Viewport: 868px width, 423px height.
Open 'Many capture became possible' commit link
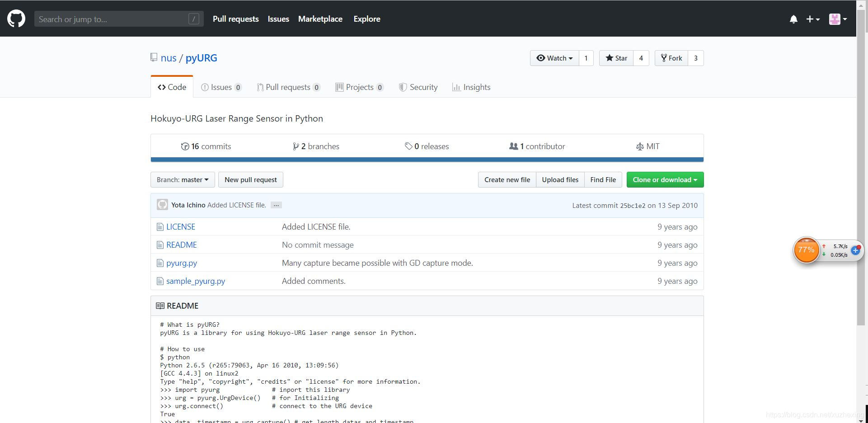[377, 263]
